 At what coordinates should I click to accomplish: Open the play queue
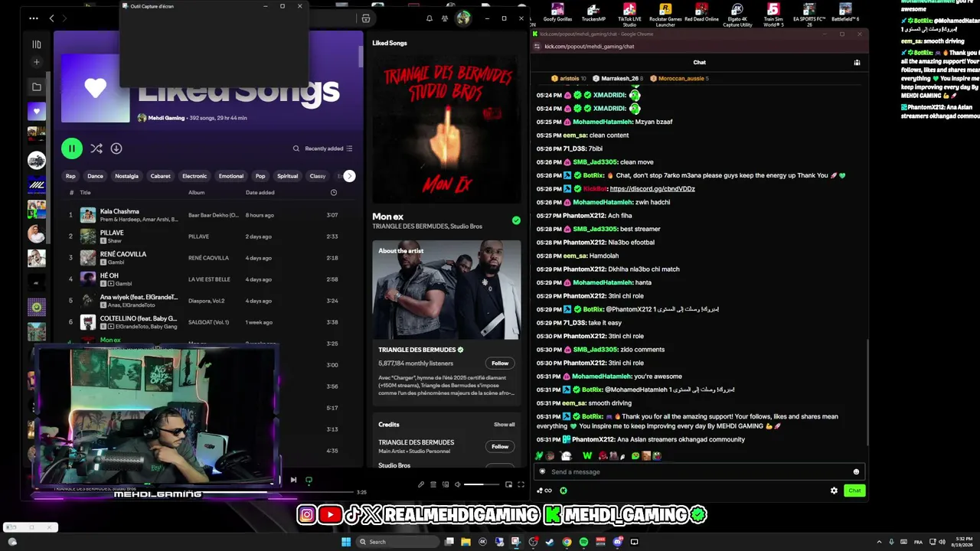click(433, 484)
